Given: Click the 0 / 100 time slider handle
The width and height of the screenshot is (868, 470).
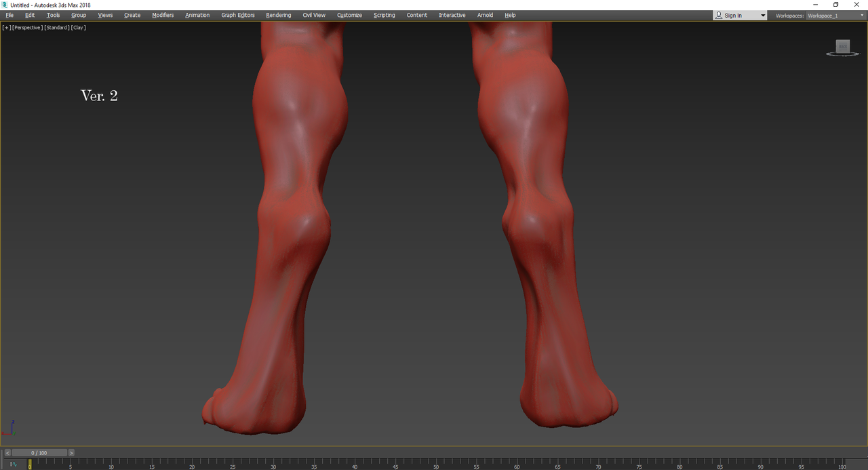Looking at the screenshot, I should coord(39,453).
